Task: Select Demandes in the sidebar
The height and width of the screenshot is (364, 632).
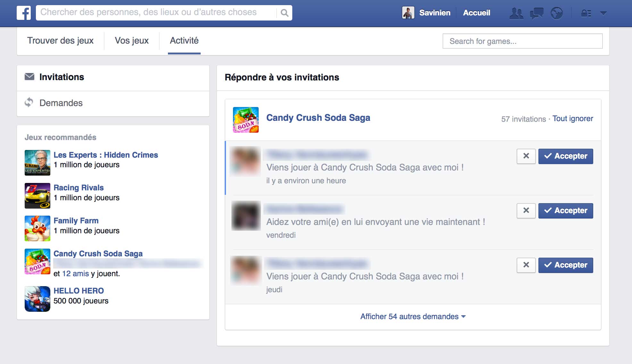Action: pos(113,103)
